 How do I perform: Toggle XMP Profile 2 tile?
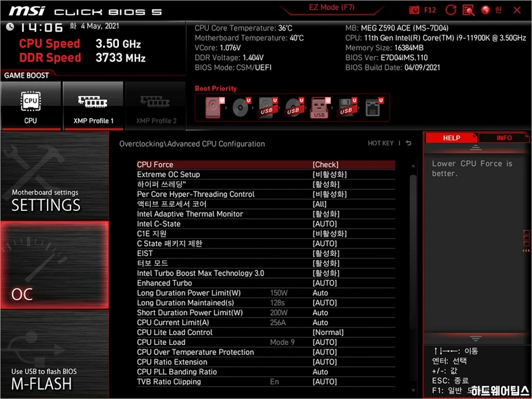[156, 105]
